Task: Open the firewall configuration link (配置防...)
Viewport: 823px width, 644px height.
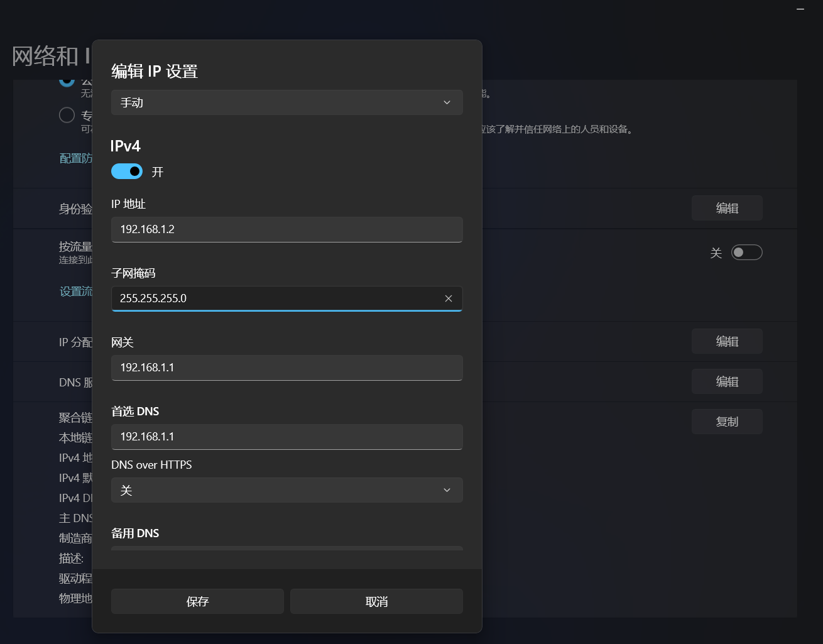Action: click(x=76, y=158)
